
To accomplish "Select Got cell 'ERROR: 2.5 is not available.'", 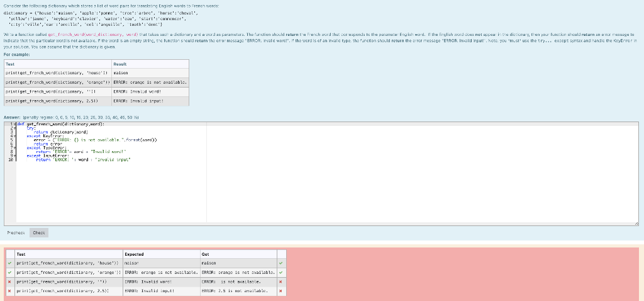I will point(235,291).
